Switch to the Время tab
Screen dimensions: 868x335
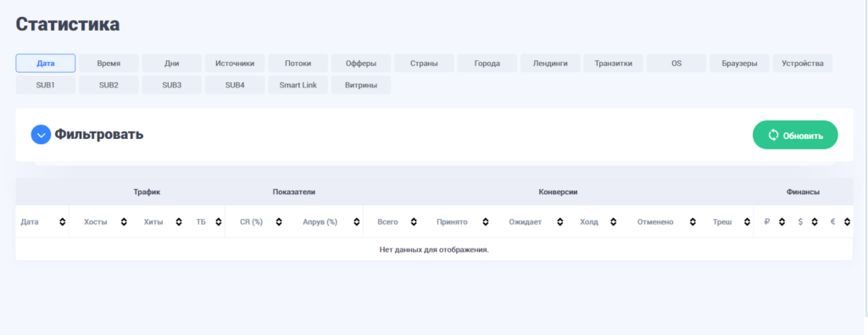(x=108, y=63)
